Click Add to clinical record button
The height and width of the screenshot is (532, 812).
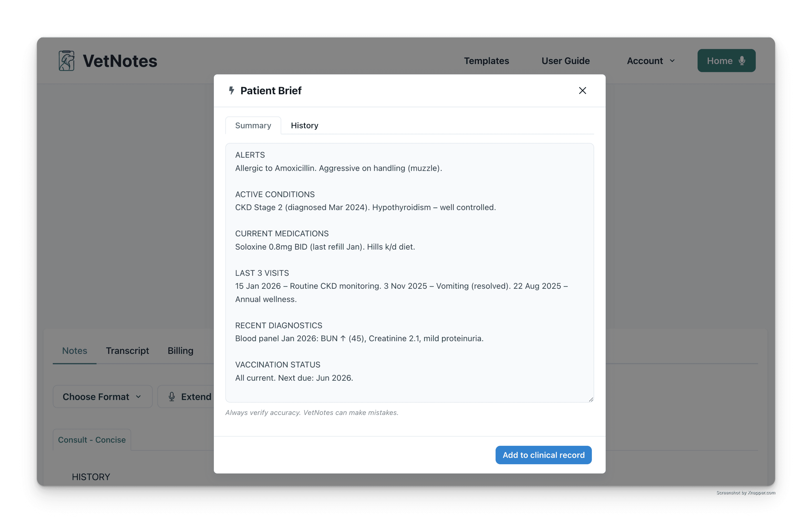tap(543, 455)
